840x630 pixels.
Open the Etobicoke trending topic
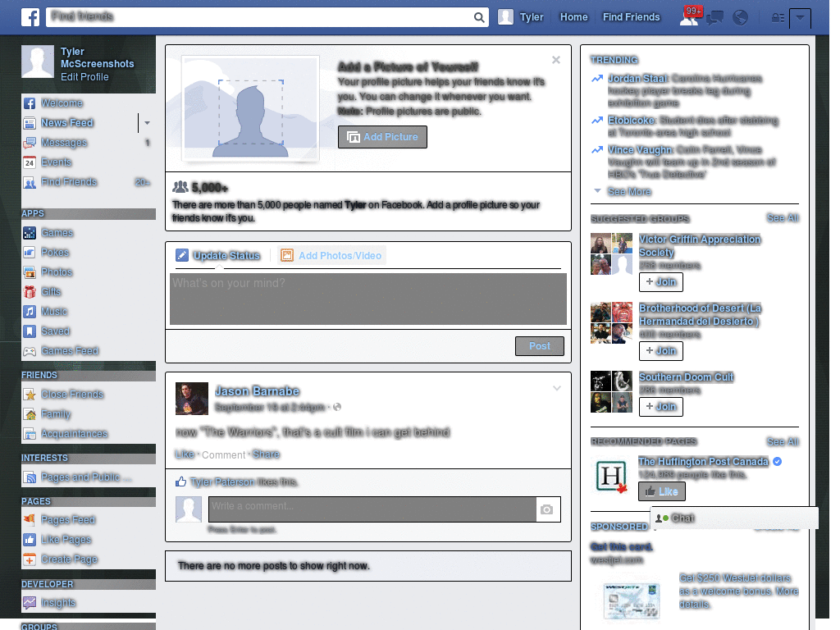[x=631, y=120]
